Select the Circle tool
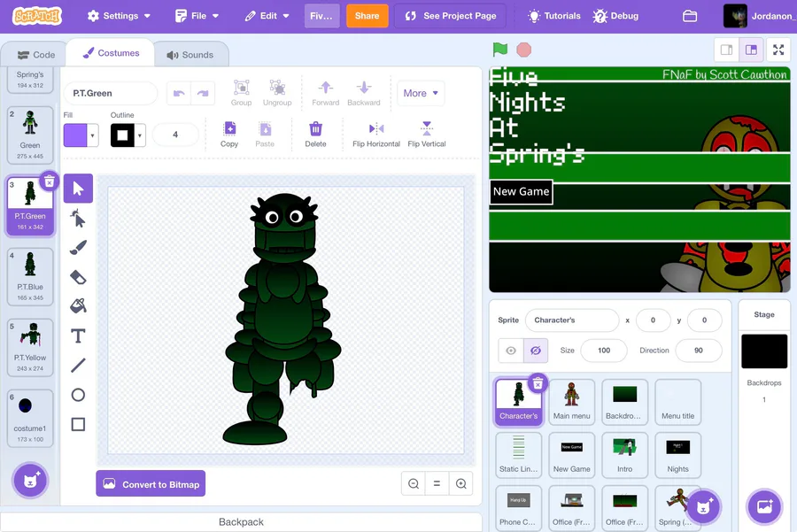Image resolution: width=797 pixels, height=532 pixels. (78, 395)
